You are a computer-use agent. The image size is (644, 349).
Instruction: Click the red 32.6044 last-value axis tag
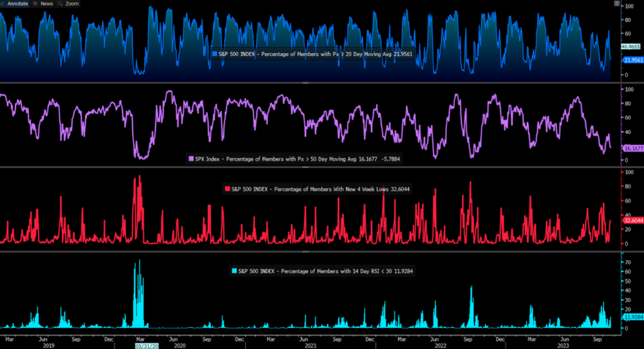point(632,220)
